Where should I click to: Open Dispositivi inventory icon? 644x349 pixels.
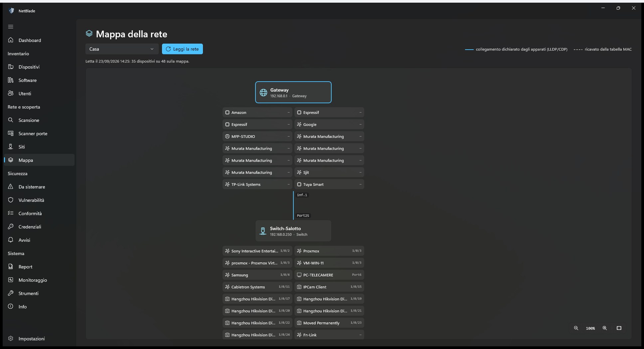click(11, 67)
